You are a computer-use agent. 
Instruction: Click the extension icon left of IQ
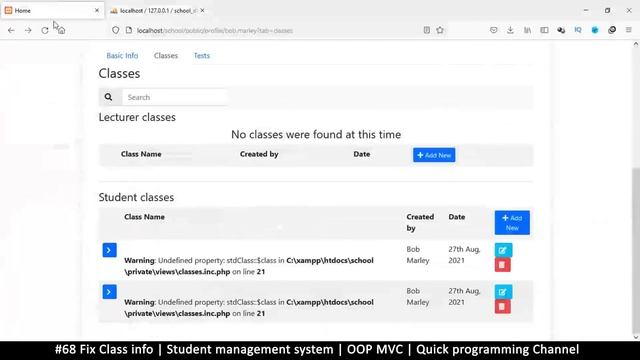coord(561,30)
